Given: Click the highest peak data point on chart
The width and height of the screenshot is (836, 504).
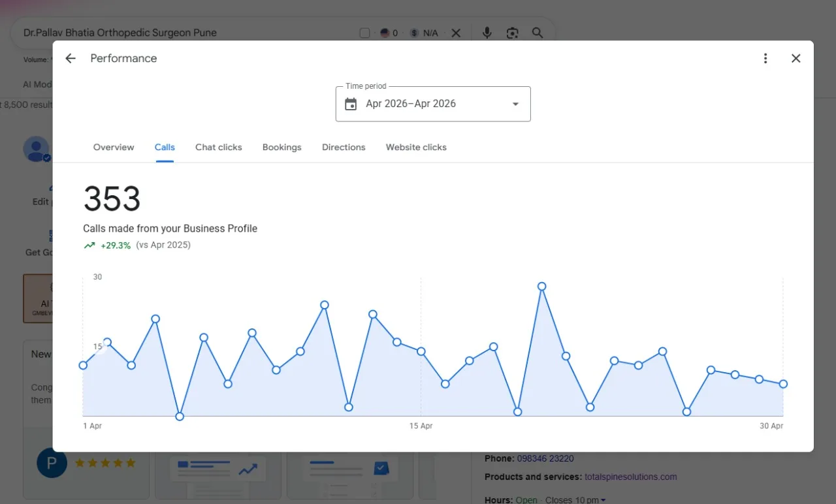Looking at the screenshot, I should coord(541,286).
